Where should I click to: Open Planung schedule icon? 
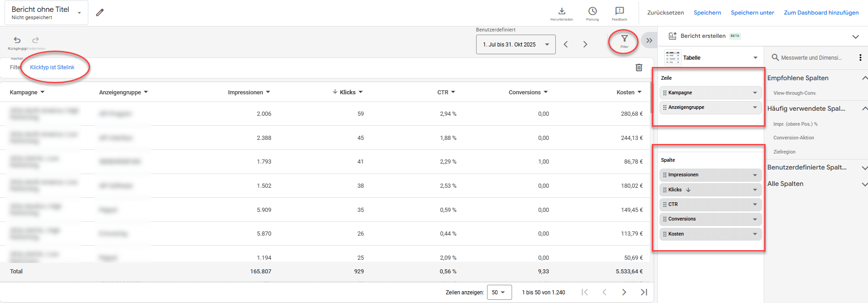[592, 14]
